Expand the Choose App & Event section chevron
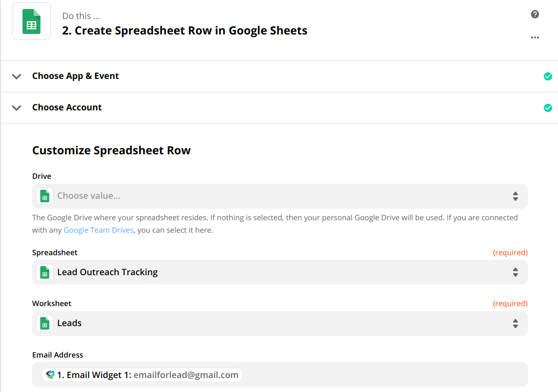This screenshot has width=558, height=392. point(16,76)
